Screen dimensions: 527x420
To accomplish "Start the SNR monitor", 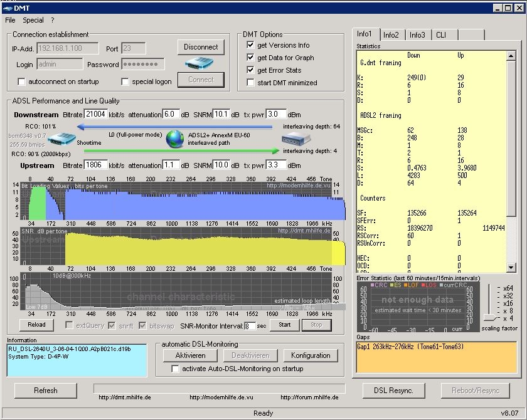I will coord(284,325).
